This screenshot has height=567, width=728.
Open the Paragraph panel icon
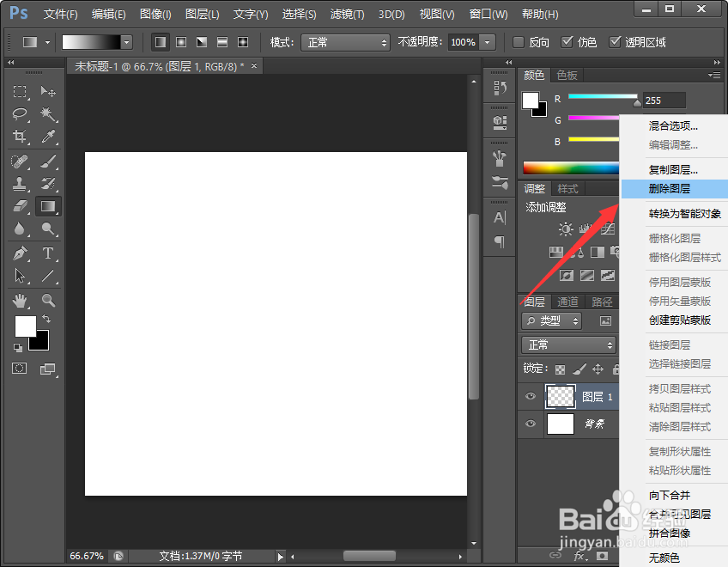[x=500, y=241]
